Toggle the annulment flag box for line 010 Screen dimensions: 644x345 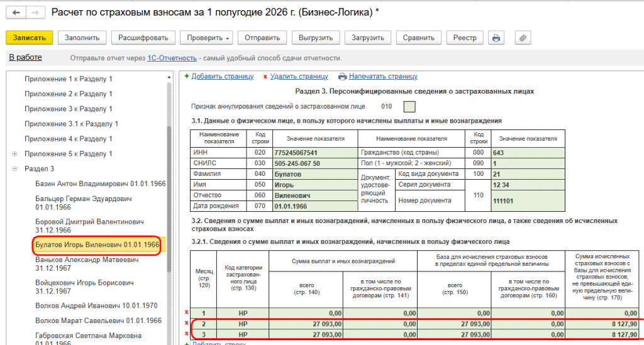(x=409, y=107)
